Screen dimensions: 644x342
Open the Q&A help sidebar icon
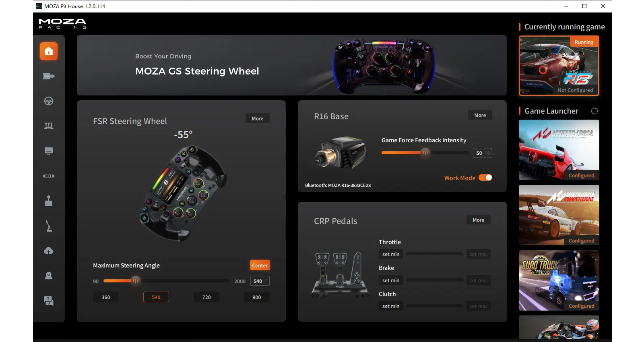coord(49,301)
